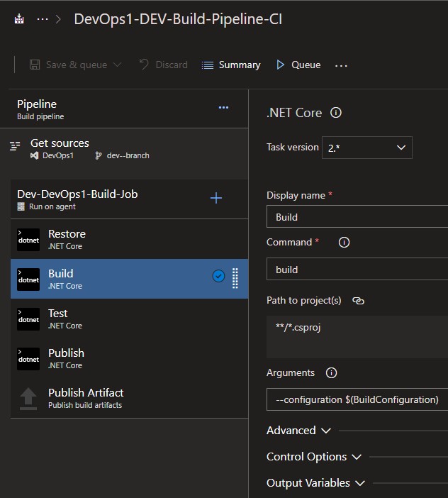Click the dotnet icon for Build
Screen dimensions: 448x498
[28, 280]
